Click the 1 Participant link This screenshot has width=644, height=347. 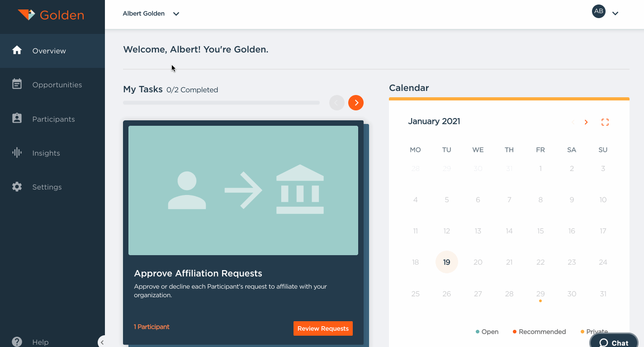(152, 327)
